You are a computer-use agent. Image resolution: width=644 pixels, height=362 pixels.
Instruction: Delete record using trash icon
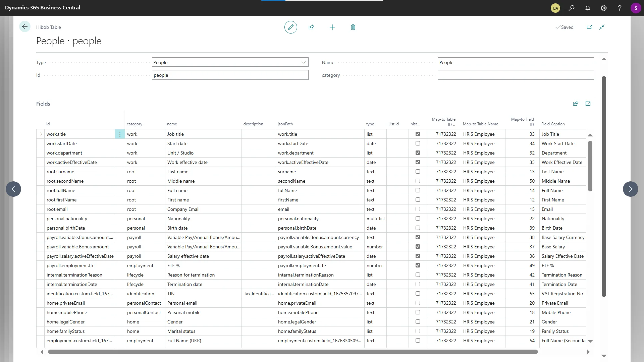click(x=353, y=27)
